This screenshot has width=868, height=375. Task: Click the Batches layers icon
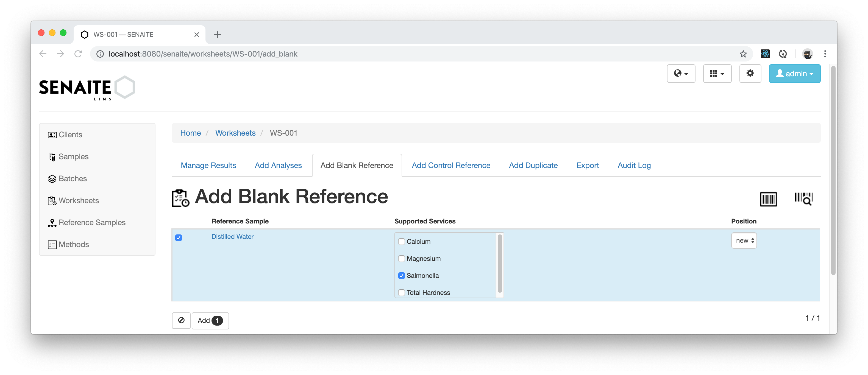(x=52, y=179)
